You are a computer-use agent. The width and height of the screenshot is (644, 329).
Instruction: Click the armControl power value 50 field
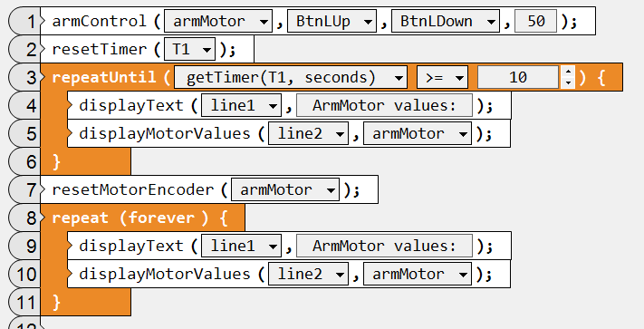coord(535,21)
